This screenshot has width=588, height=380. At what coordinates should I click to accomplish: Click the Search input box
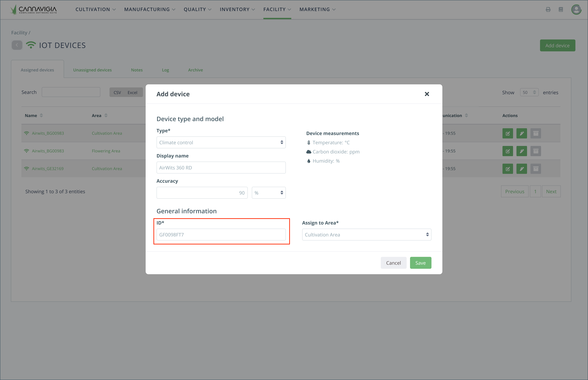[x=71, y=92]
